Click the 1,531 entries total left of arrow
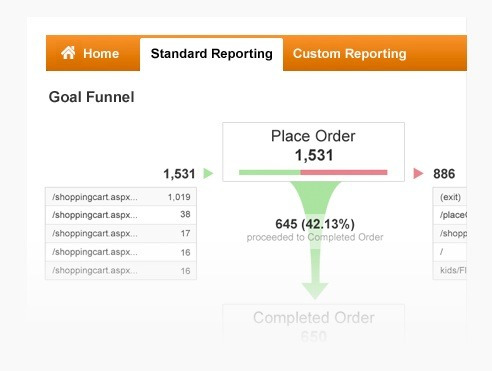Screen dimensions: 492x371 [x=179, y=174]
